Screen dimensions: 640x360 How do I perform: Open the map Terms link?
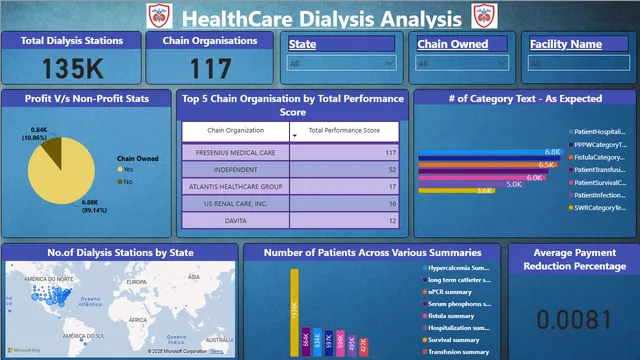(x=217, y=351)
